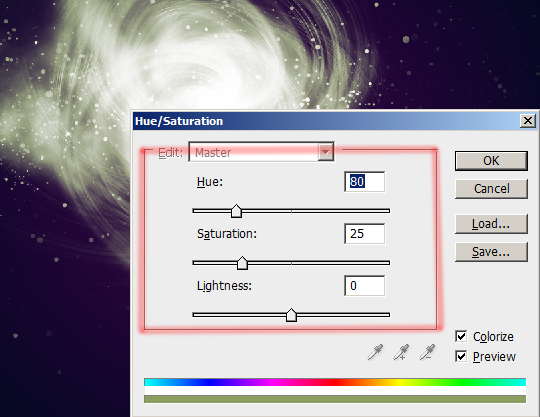Toggle the Preview checkbox
The image size is (540, 417).
[x=461, y=356]
